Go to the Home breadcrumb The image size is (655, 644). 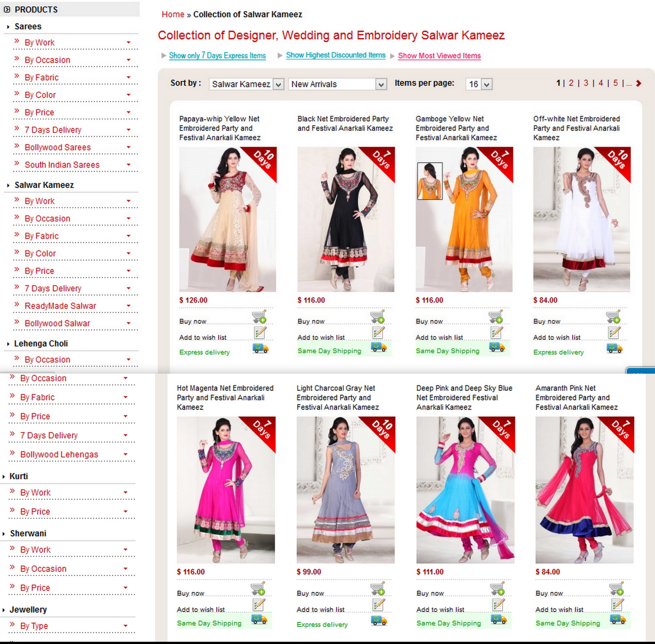click(x=173, y=15)
